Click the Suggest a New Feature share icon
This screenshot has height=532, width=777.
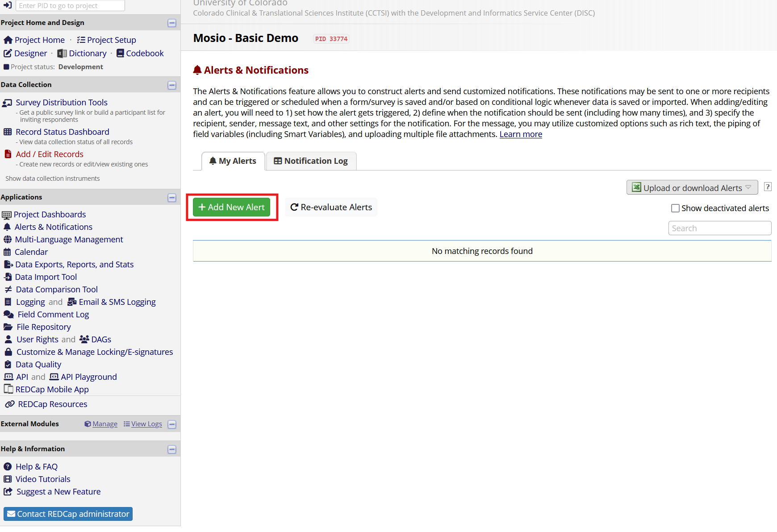click(x=8, y=491)
